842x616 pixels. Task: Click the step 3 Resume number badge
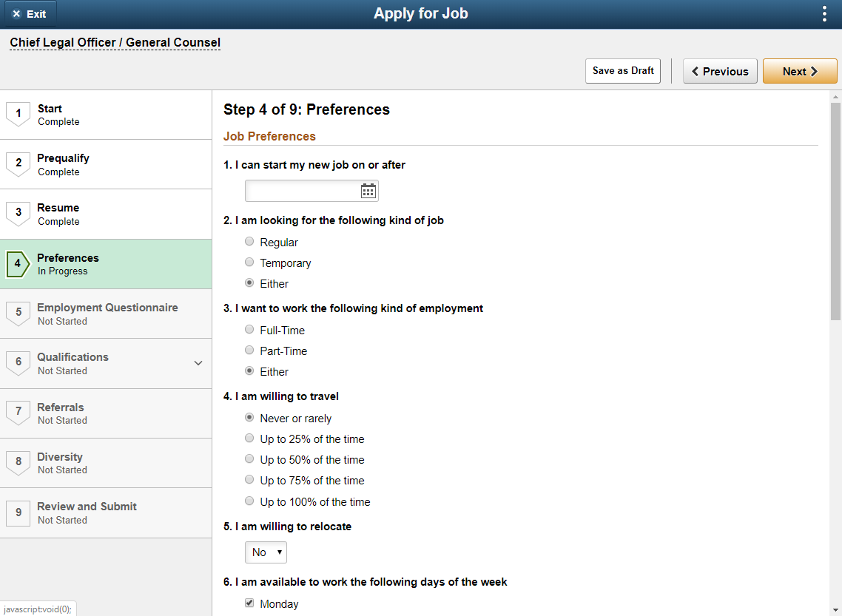pyautogui.click(x=18, y=213)
